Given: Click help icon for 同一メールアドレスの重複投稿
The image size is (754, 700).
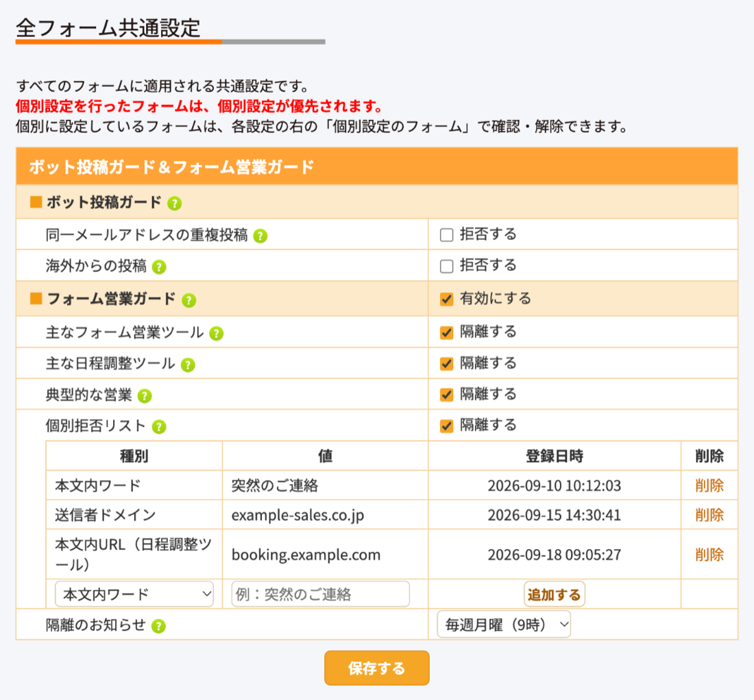Looking at the screenshot, I should pyautogui.click(x=260, y=237).
